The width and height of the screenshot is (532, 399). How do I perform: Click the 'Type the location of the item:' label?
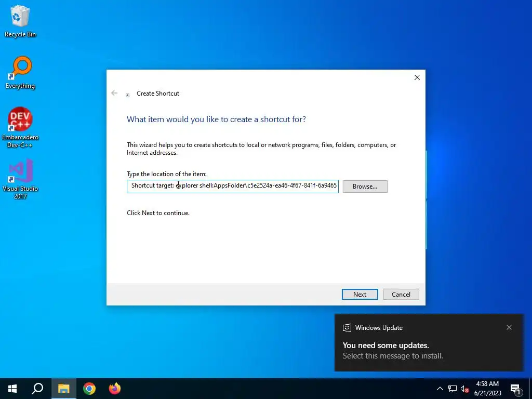(167, 174)
